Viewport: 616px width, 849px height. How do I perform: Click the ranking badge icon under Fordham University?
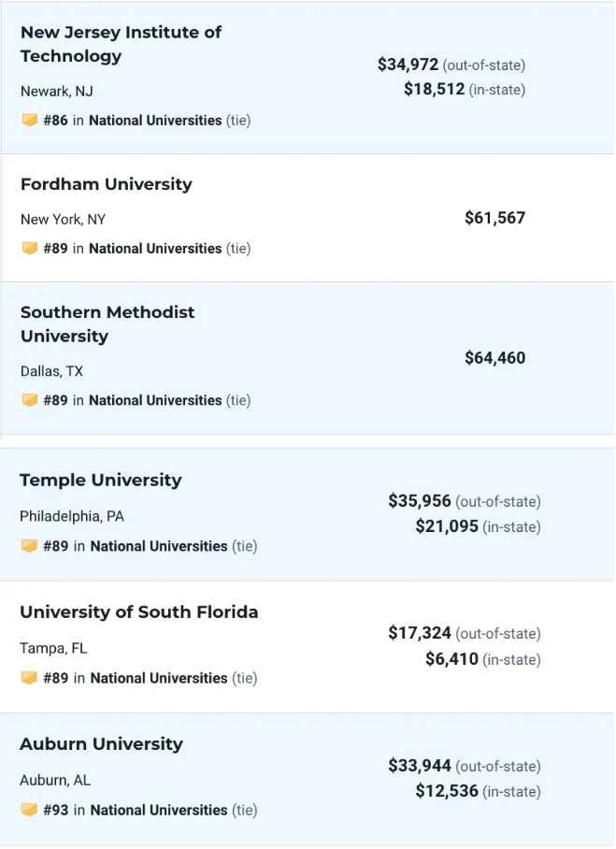(x=30, y=249)
